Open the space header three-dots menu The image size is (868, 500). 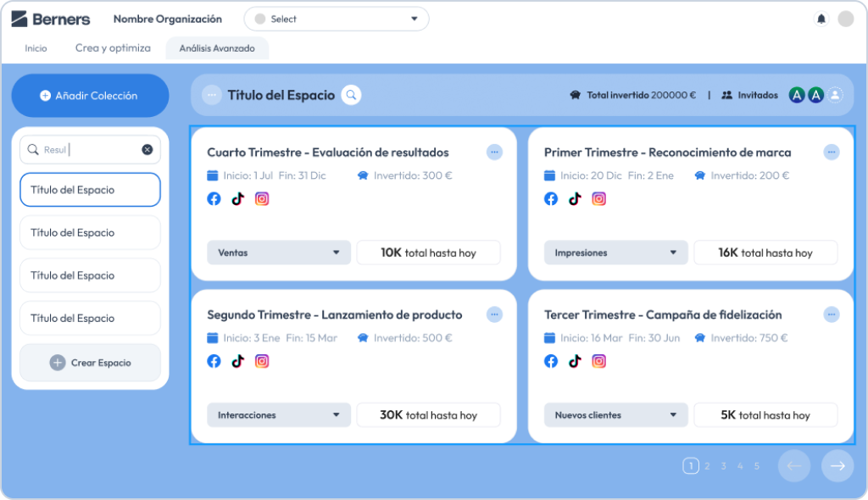pyautogui.click(x=212, y=95)
